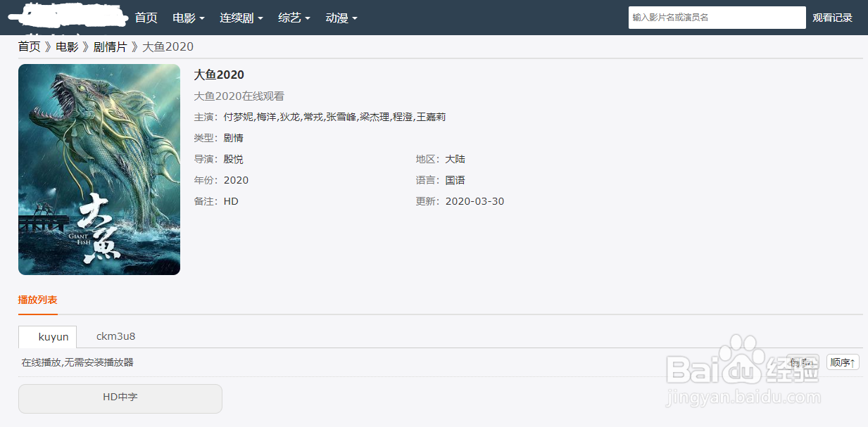Click the 播放列表 section label

tap(37, 299)
